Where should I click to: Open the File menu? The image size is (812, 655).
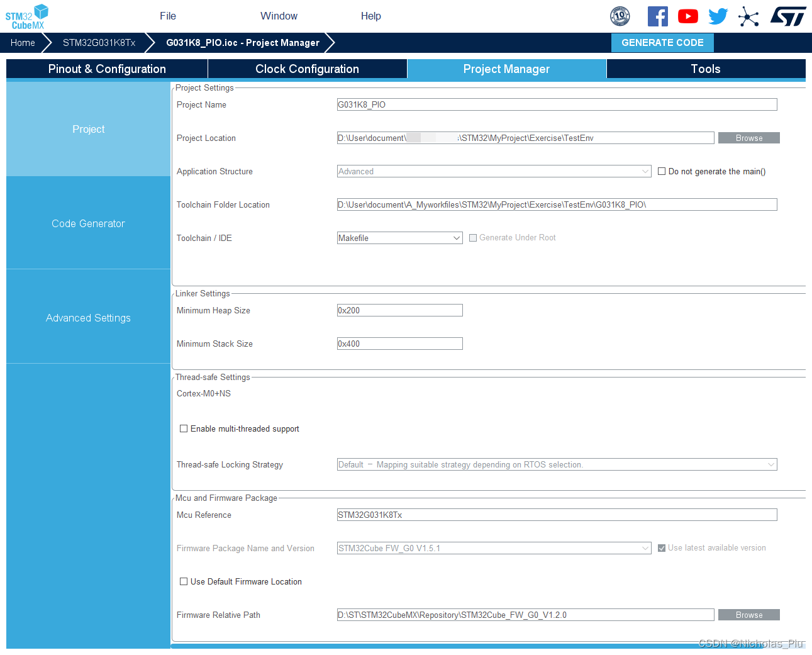pyautogui.click(x=168, y=16)
